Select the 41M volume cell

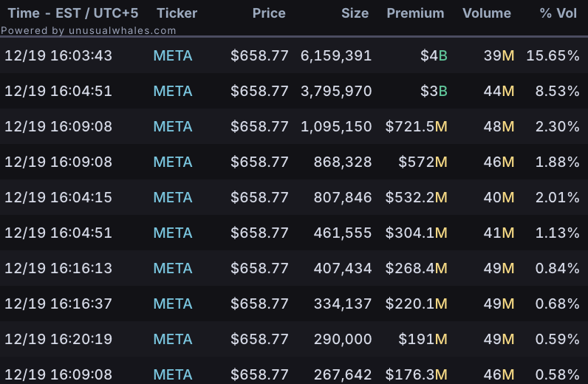[x=499, y=233]
